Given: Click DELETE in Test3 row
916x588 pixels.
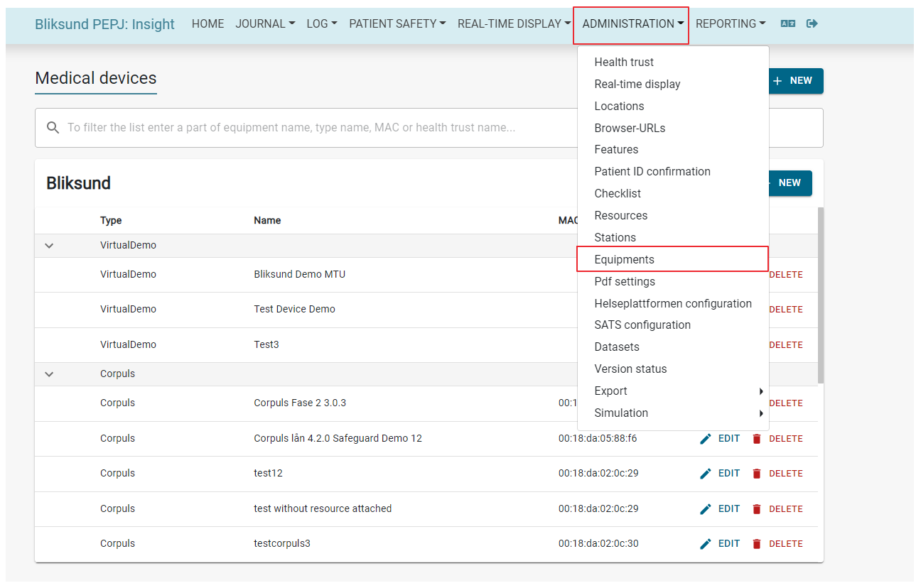Looking at the screenshot, I should (786, 345).
